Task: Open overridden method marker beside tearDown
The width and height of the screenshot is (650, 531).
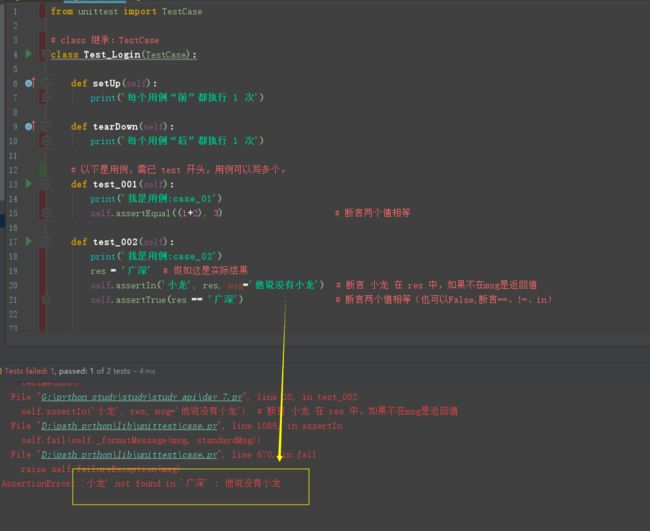Action: tap(29, 126)
